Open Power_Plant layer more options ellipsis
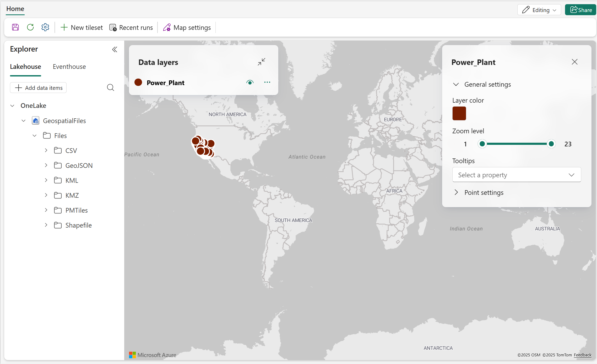 (x=267, y=82)
